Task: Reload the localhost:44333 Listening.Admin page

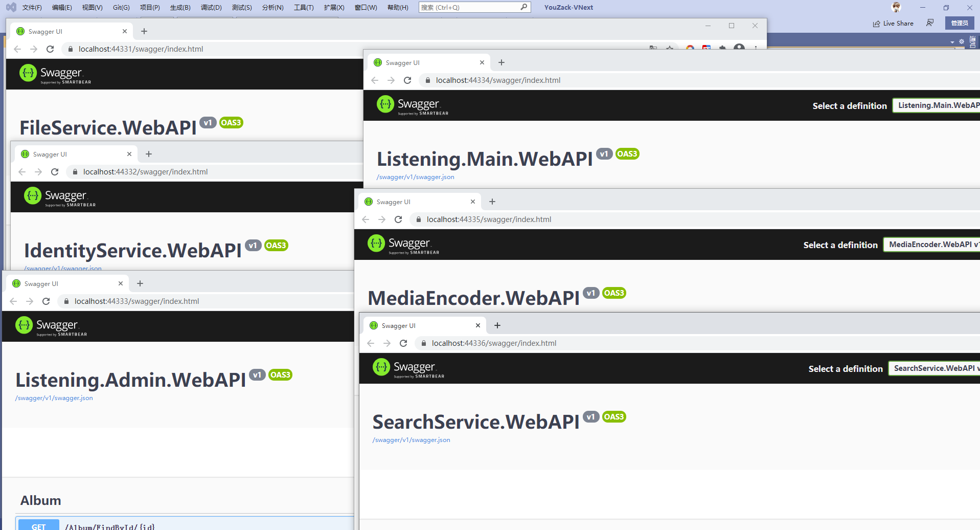Action: pyautogui.click(x=46, y=301)
